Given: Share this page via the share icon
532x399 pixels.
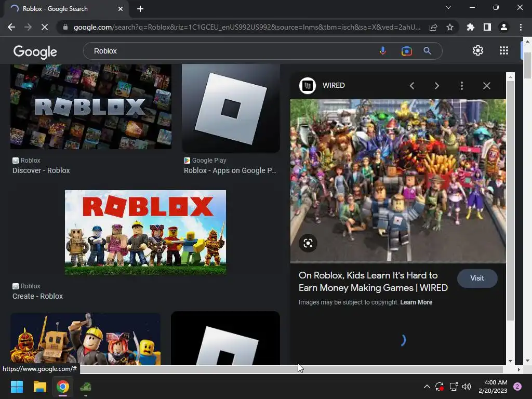Looking at the screenshot, I should [x=433, y=27].
